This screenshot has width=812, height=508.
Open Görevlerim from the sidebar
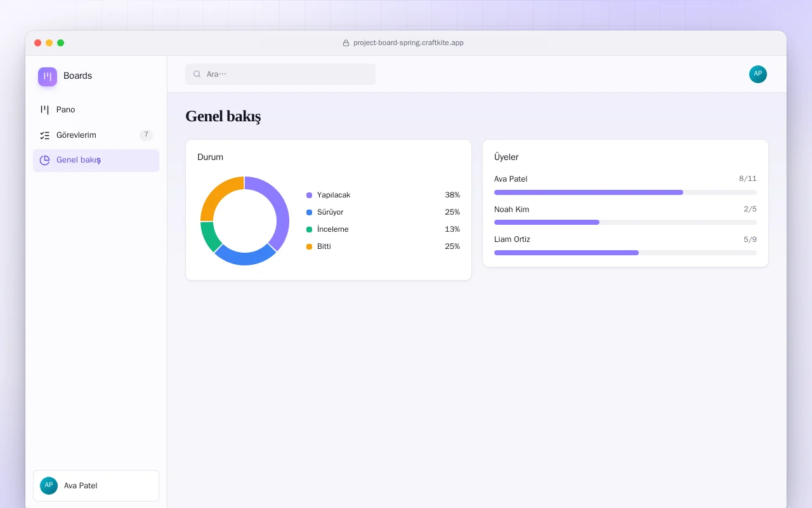[x=96, y=135]
